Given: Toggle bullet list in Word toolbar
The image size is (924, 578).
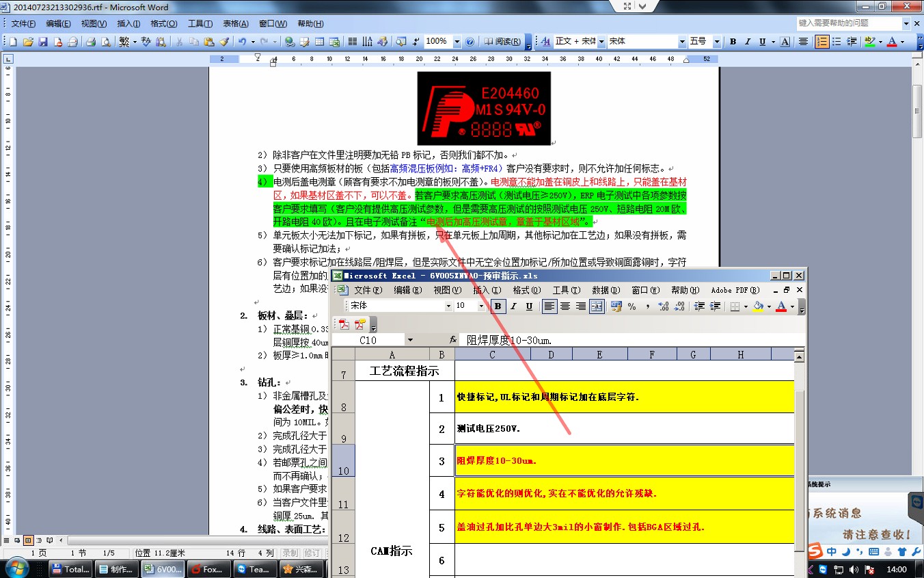Looking at the screenshot, I should coord(837,42).
